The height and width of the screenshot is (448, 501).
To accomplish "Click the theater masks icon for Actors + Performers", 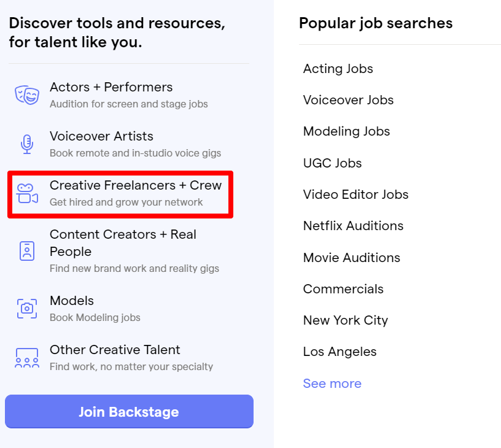I will tap(27, 95).
